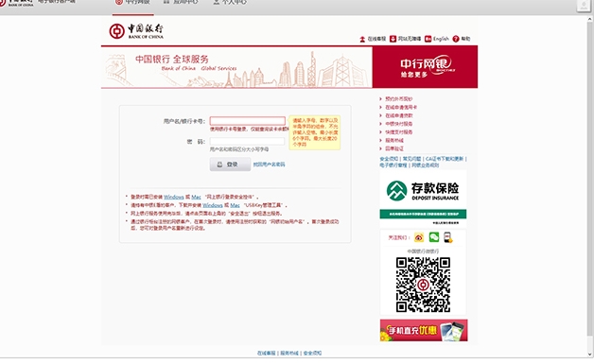Image resolution: width=594 pixels, height=364 pixels.
Task: Click the Bank of China page logo
Action: (136, 31)
